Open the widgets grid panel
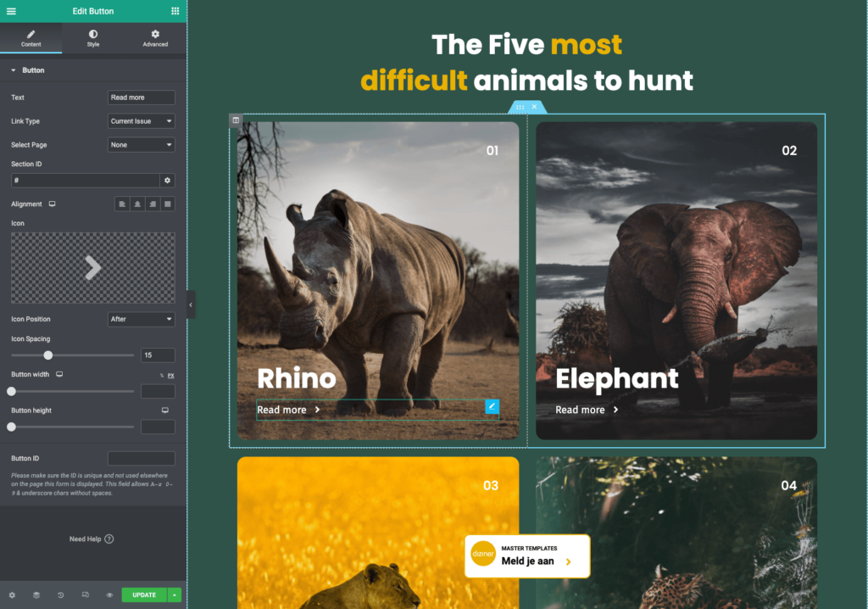This screenshot has height=609, width=868. pos(175,11)
